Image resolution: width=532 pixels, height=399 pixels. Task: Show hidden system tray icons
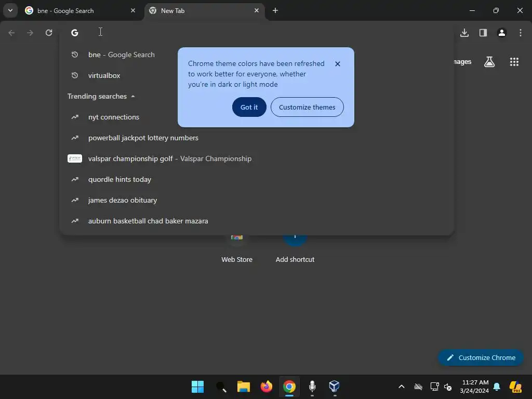(402, 387)
